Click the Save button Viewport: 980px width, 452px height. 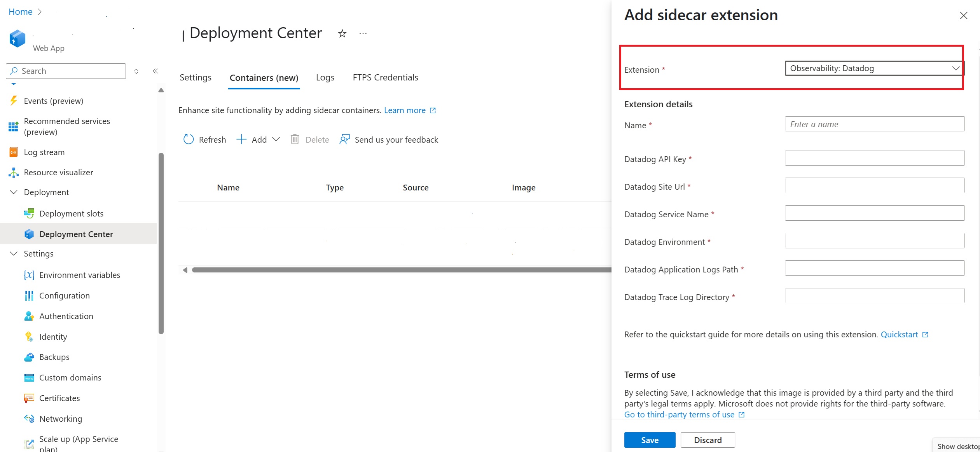[650, 440]
